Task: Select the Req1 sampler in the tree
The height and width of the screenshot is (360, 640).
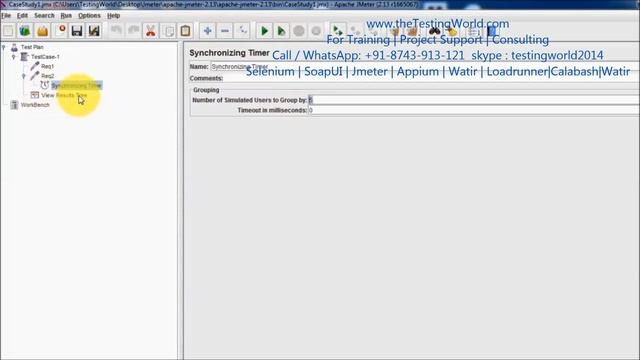Action: (47, 66)
